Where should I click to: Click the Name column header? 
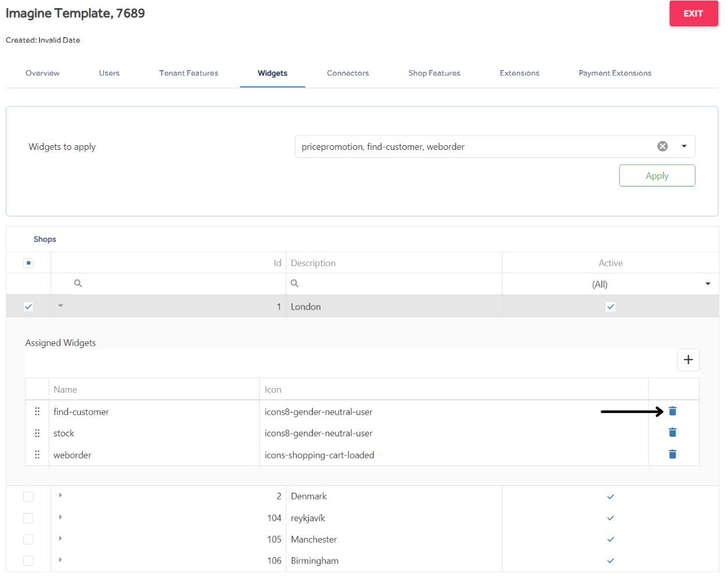click(154, 389)
